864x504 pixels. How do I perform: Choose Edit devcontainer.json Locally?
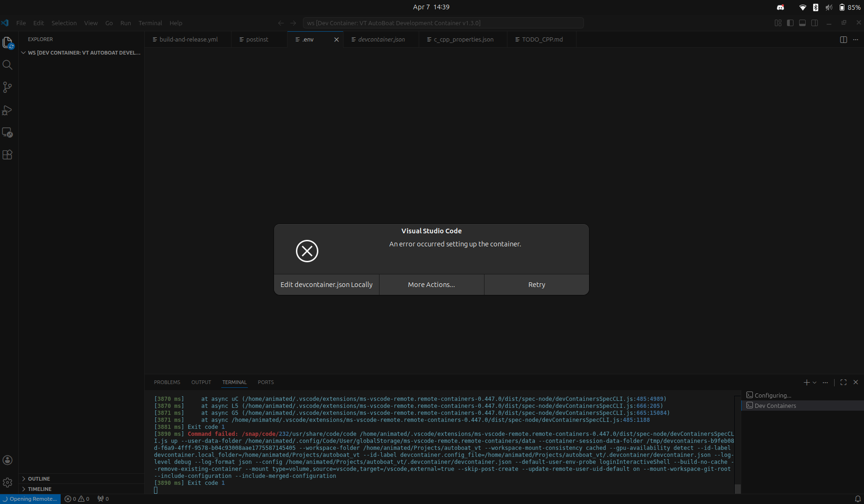(326, 284)
